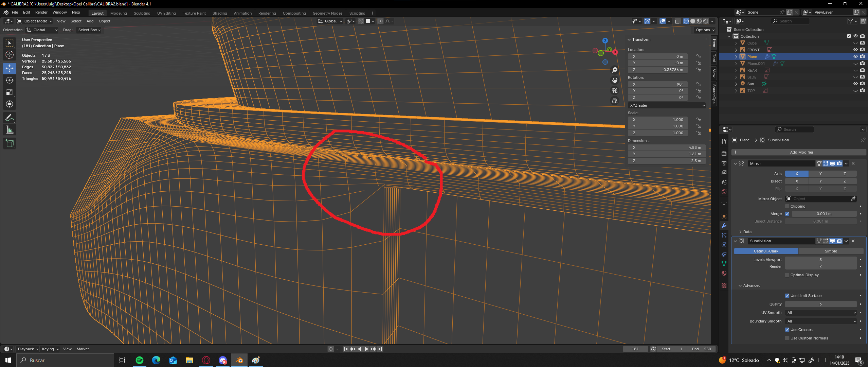
Task: Select the Add Cube tool
Action: coord(10,143)
